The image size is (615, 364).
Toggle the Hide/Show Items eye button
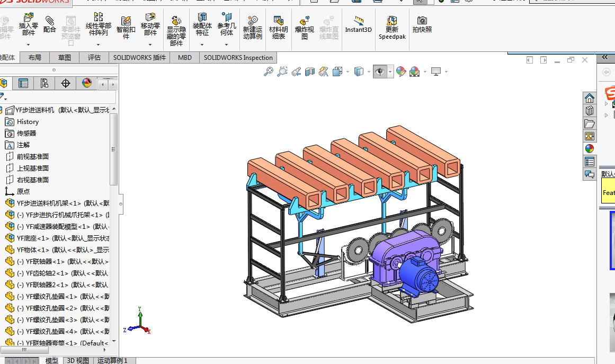pos(379,72)
